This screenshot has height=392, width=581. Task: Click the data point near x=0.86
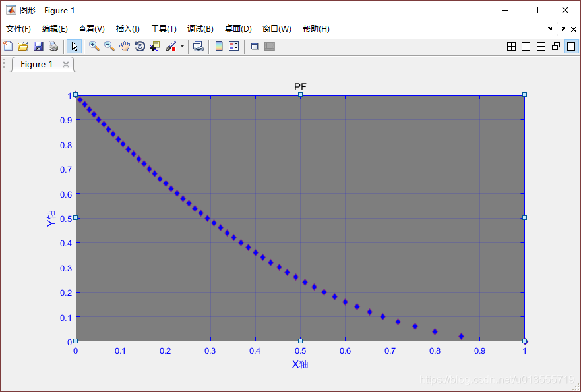[x=462, y=336]
